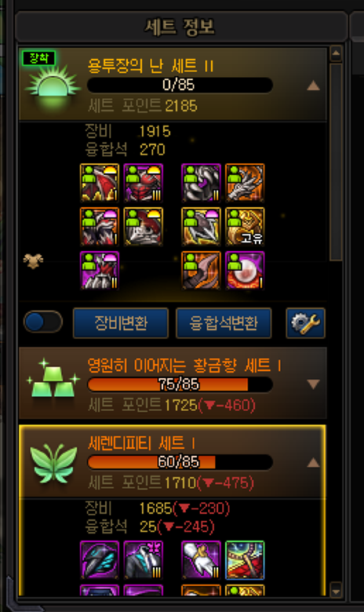Image resolution: width=364 pixels, height=612 pixels.
Task: Click the small armor silhouette icon
Action: click(33, 260)
